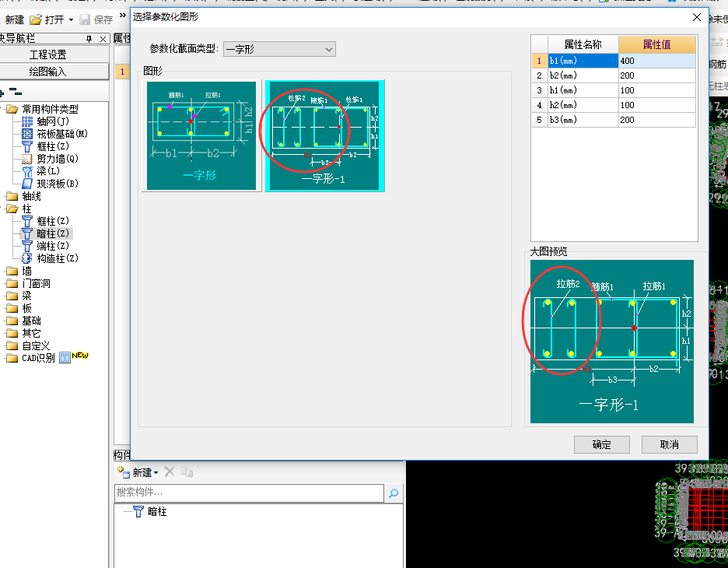
Task: Click the 搜索构件 search field
Action: click(249, 493)
